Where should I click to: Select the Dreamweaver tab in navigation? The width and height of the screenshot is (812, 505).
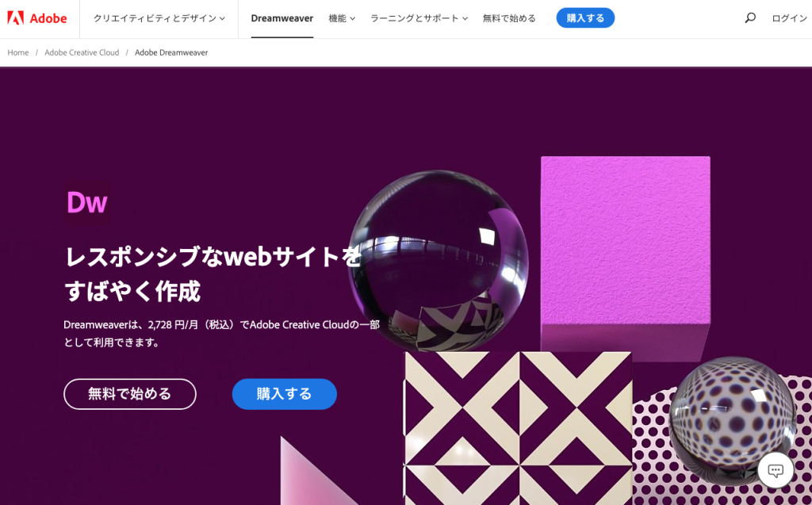[282, 18]
